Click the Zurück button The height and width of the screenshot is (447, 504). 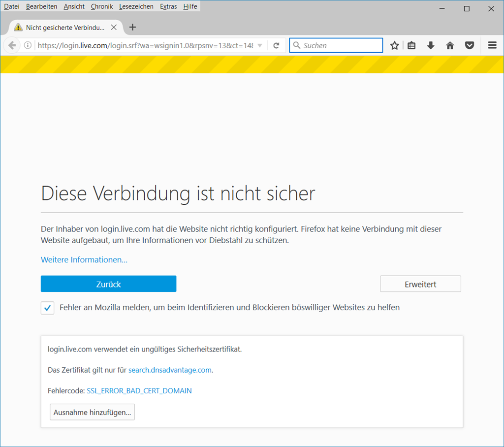[108, 284]
